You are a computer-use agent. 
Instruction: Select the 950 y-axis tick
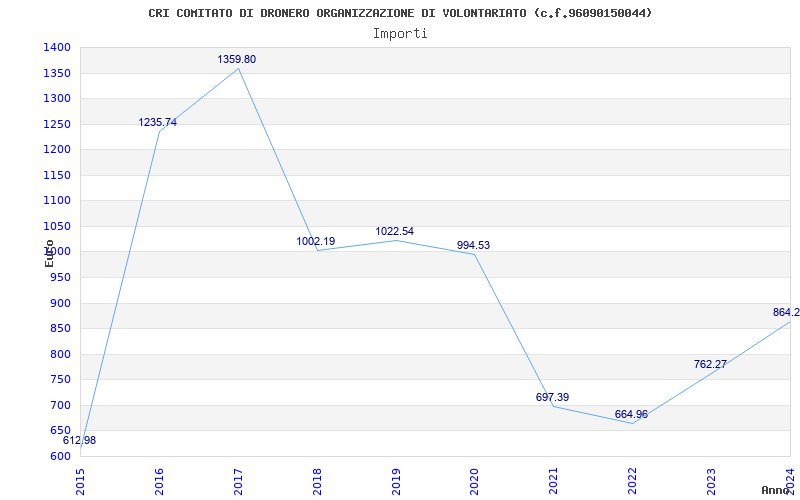tap(60, 278)
